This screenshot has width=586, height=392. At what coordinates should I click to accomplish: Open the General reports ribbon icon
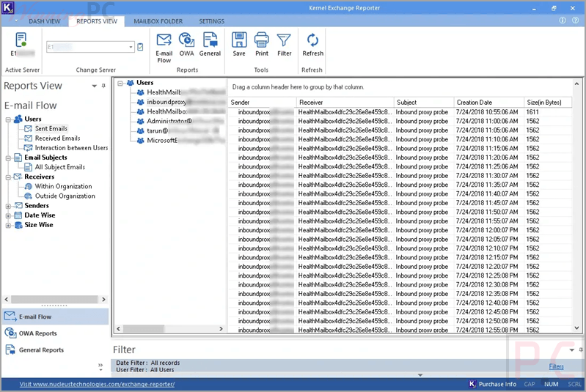pyautogui.click(x=210, y=45)
